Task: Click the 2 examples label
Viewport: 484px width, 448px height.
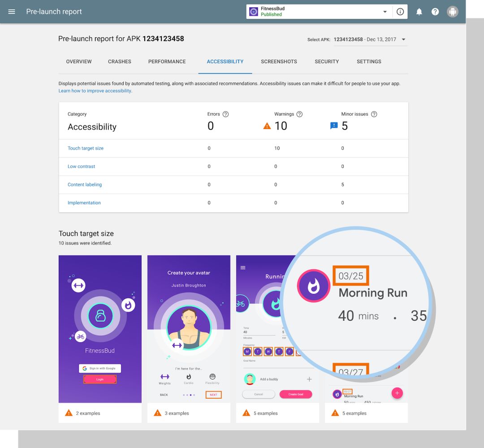Action: click(x=88, y=413)
